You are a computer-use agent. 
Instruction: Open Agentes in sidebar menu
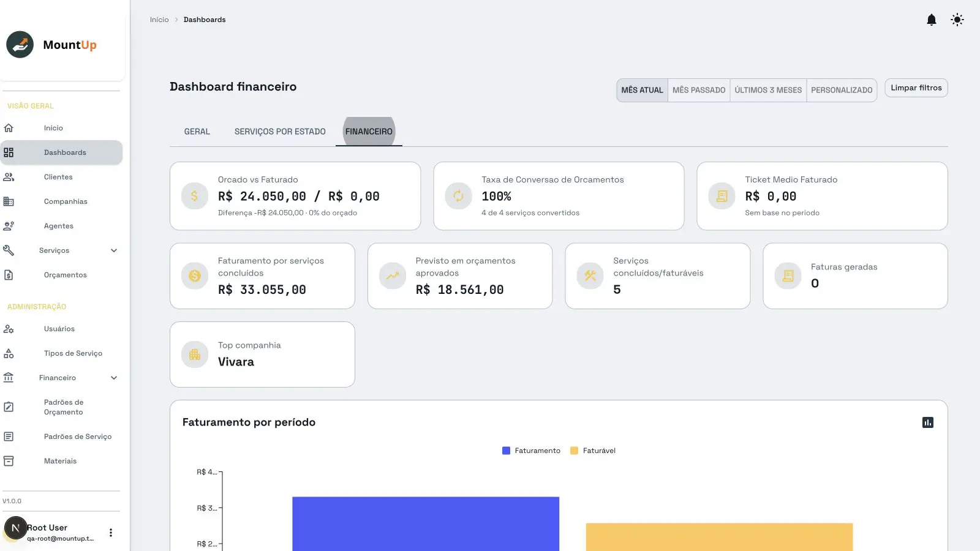pyautogui.click(x=61, y=226)
